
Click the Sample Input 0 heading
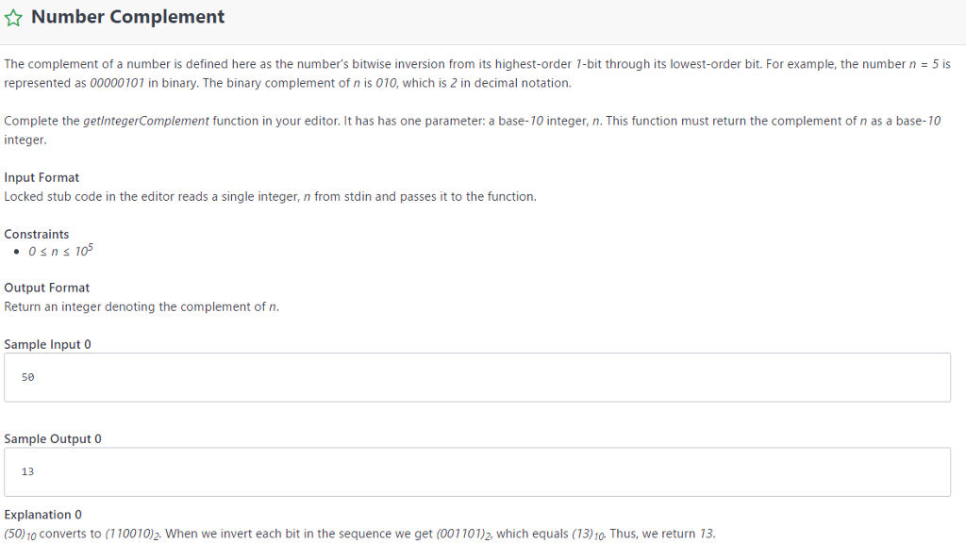[48, 344]
